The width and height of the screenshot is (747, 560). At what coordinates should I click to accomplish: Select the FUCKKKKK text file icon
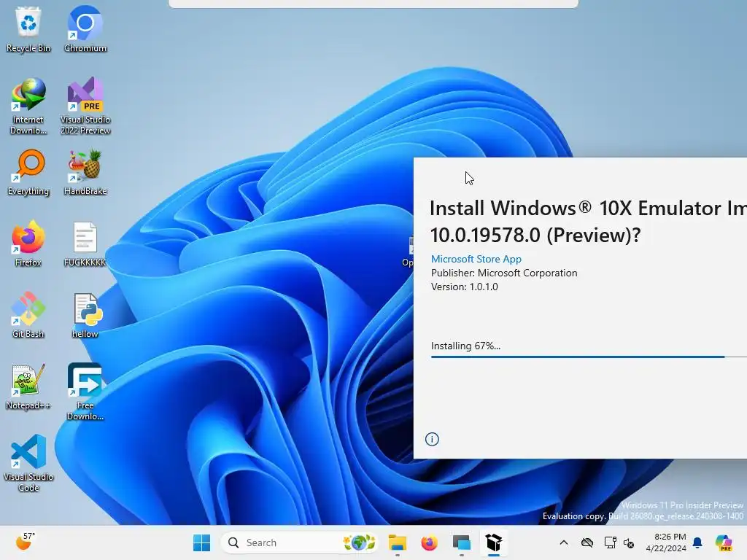[x=85, y=244]
